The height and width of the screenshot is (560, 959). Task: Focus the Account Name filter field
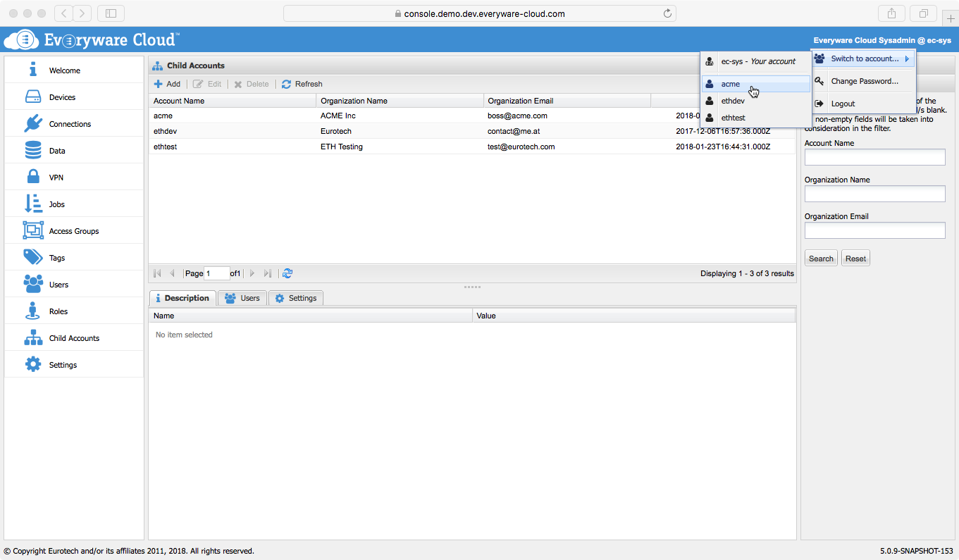click(x=874, y=157)
